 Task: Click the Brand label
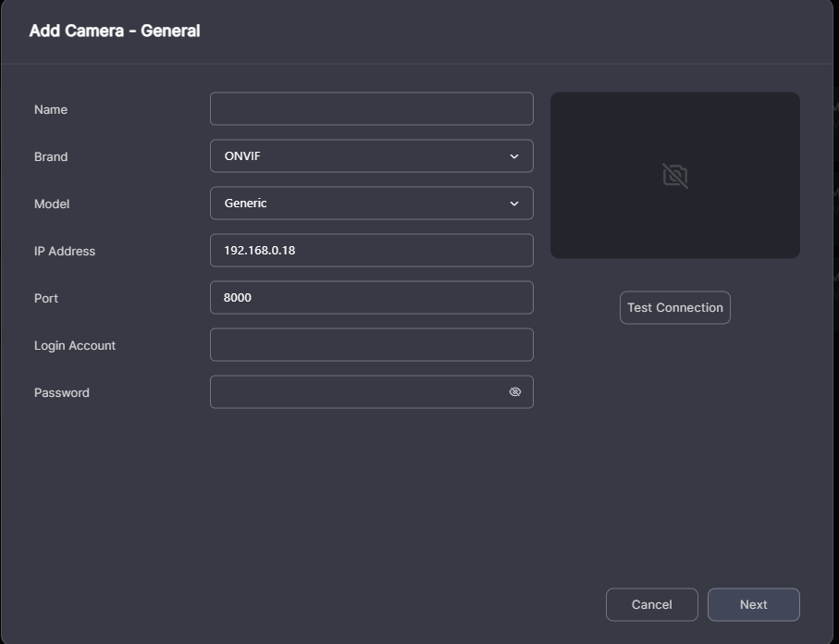pos(51,156)
